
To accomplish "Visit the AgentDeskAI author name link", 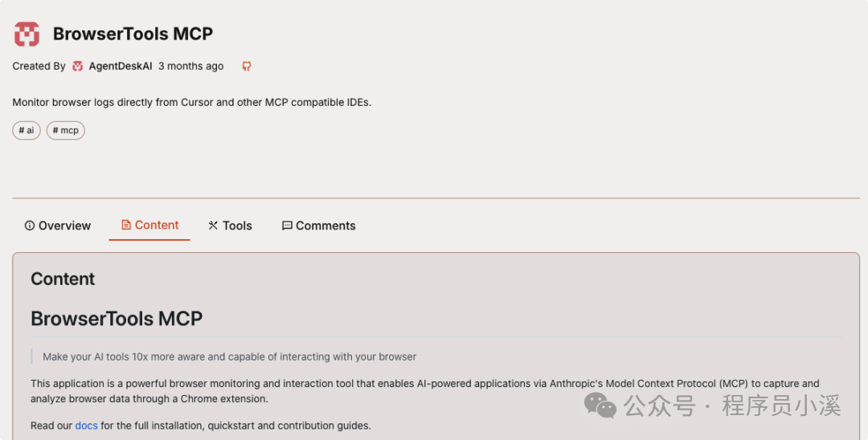I will click(x=121, y=67).
